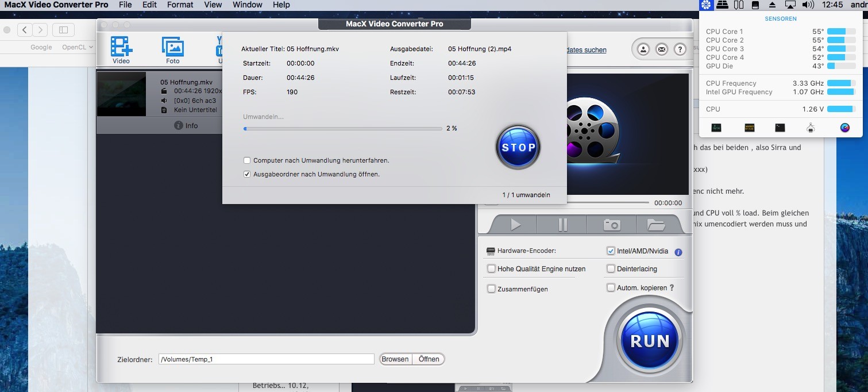Click the disk drive menu bar icon
This screenshot has height=392, width=868.
(x=756, y=5)
